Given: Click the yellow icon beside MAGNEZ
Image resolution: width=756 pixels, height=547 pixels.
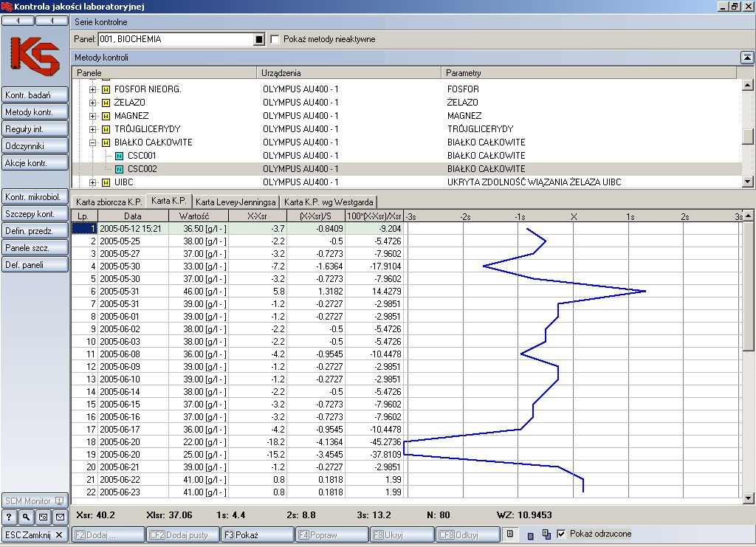Looking at the screenshot, I should [x=106, y=116].
